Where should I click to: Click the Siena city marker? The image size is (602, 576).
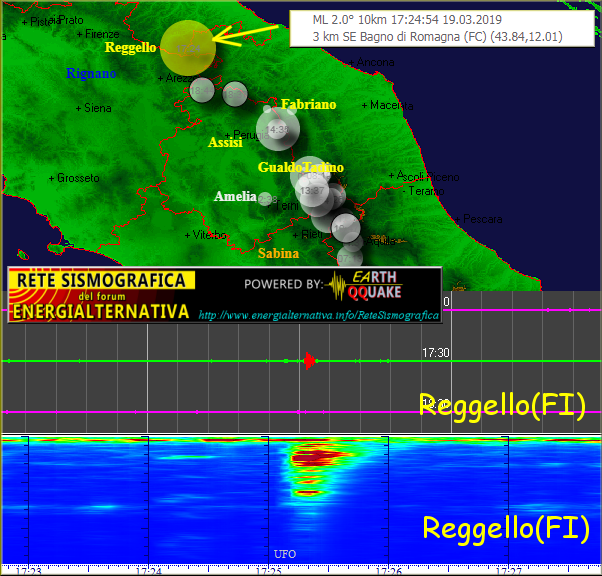pos(94,108)
